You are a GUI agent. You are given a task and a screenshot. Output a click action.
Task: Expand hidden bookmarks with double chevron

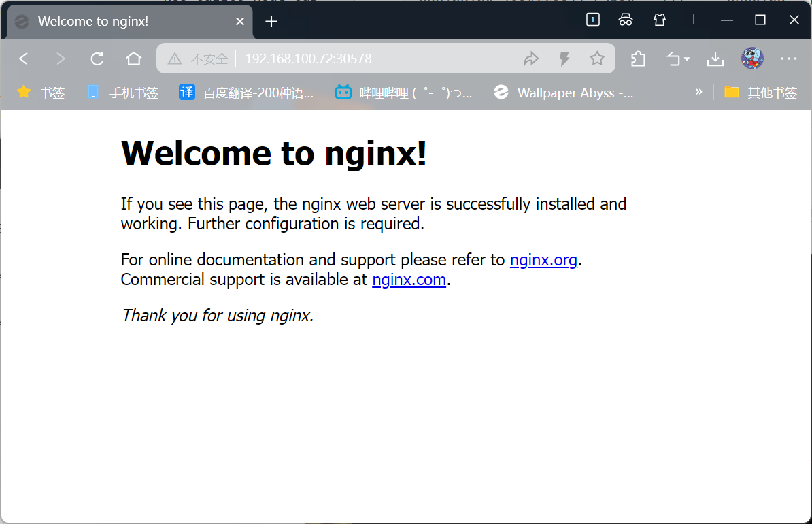[698, 92]
